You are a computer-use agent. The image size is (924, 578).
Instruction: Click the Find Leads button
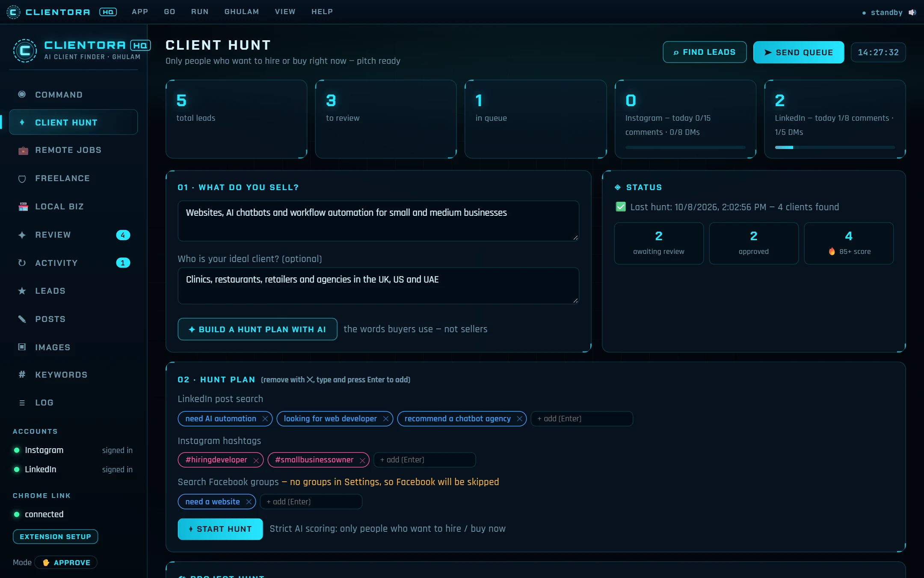705,52
